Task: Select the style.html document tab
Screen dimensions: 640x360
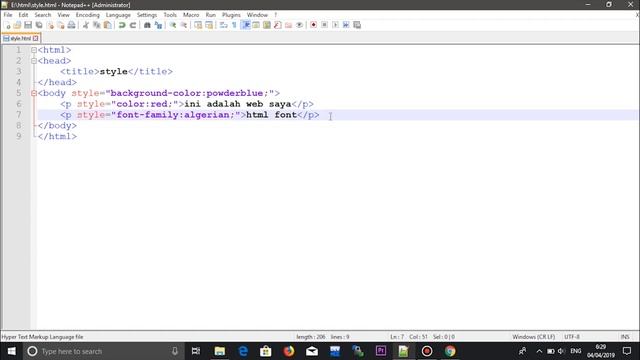Action: click(x=20, y=38)
